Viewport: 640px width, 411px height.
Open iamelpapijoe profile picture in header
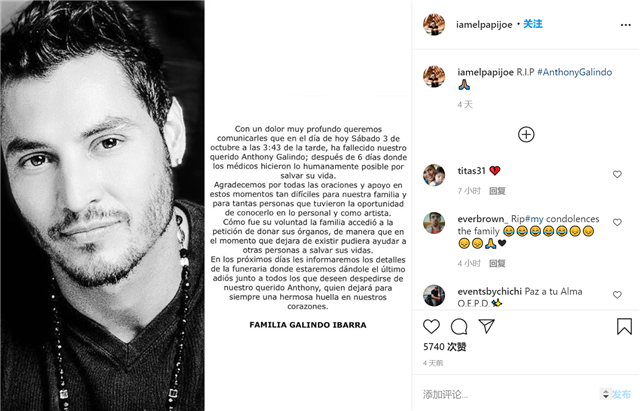point(434,24)
